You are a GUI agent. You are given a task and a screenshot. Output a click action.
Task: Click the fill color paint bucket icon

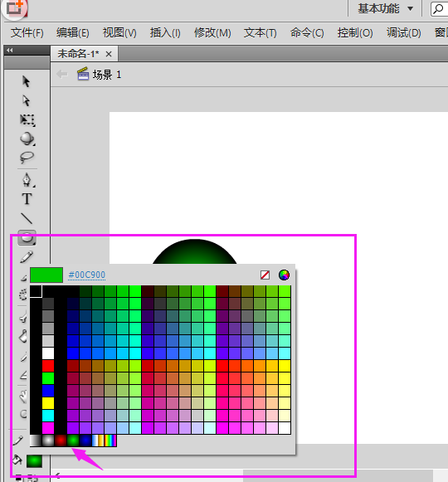pyautogui.click(x=17, y=460)
